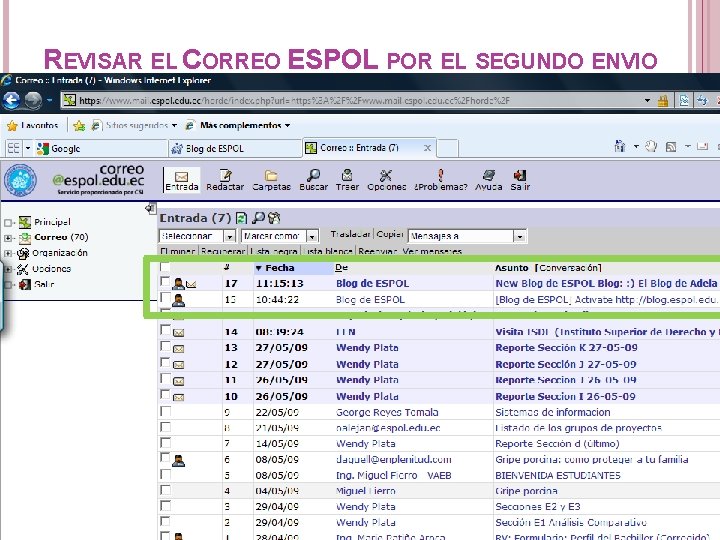This screenshot has height=540, width=720.
Task: Click the browser Home icon
Action: tap(620, 146)
